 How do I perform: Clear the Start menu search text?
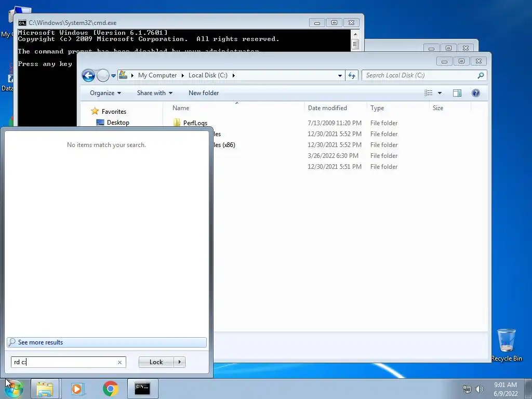coord(119,362)
